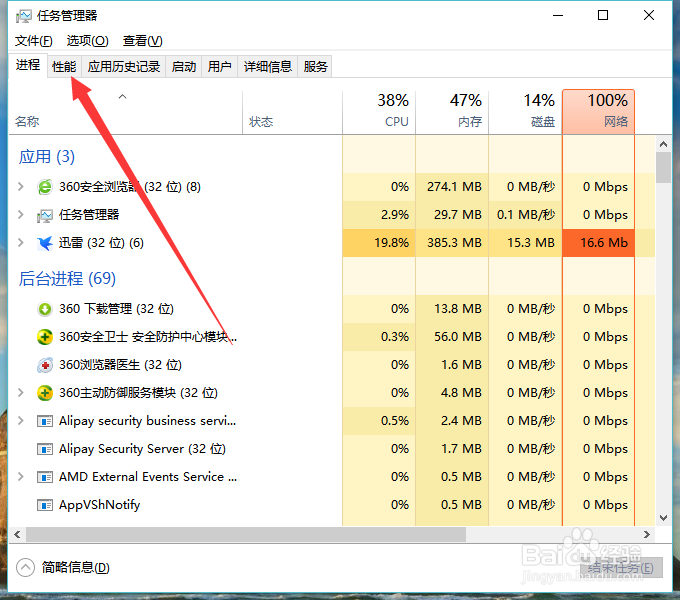Sort by the 磁盘 column header
This screenshot has height=600, width=680.
tap(525, 112)
